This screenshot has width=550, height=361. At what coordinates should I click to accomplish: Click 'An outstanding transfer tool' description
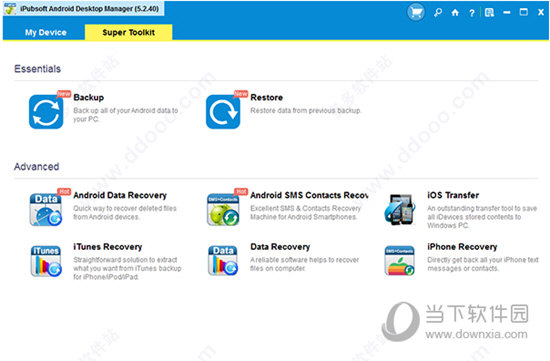482,217
